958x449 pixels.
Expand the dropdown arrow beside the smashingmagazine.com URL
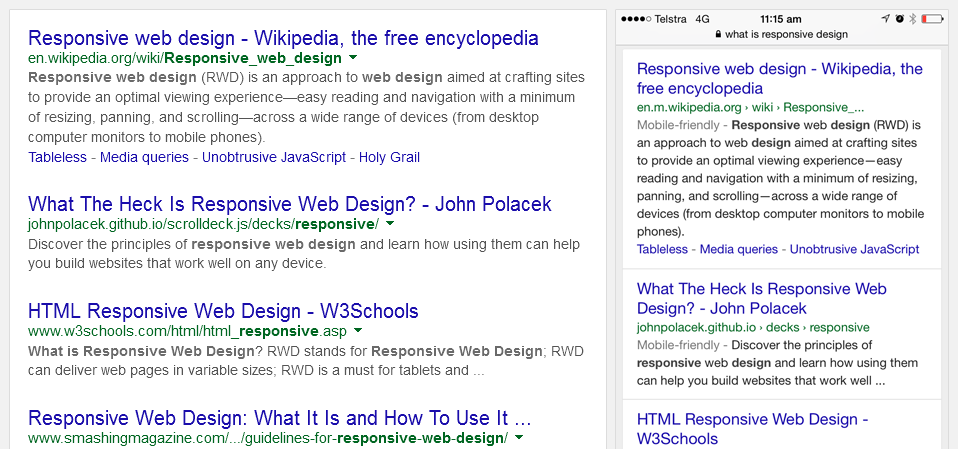pyautogui.click(x=519, y=437)
